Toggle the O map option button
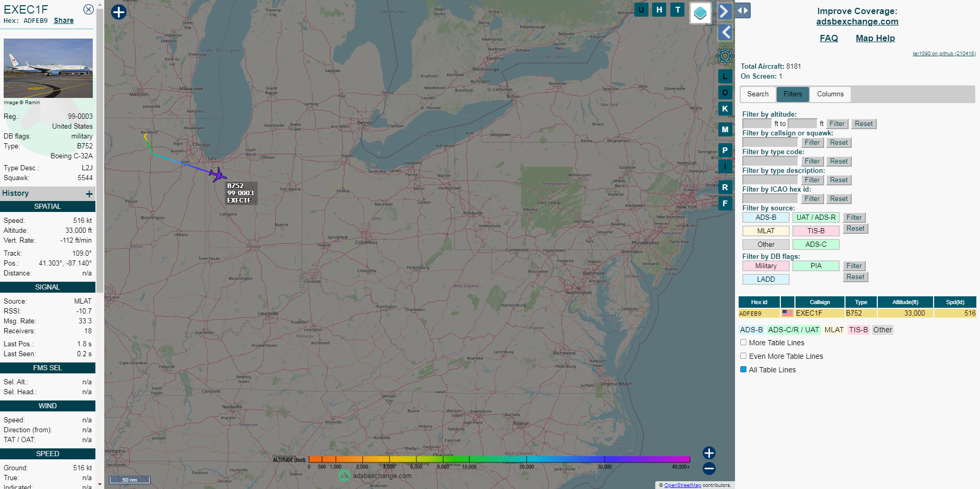The image size is (980, 489). [725, 92]
